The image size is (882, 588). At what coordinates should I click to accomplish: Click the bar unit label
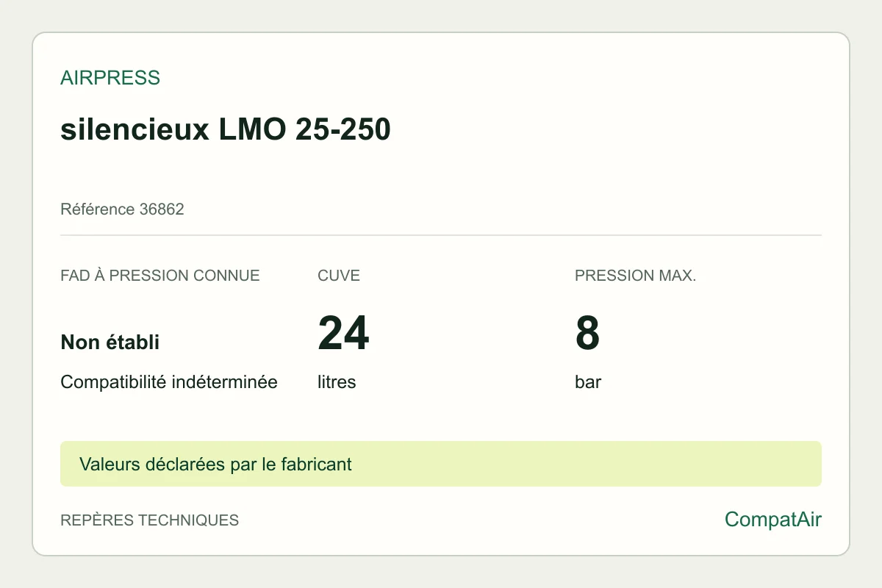pos(588,382)
